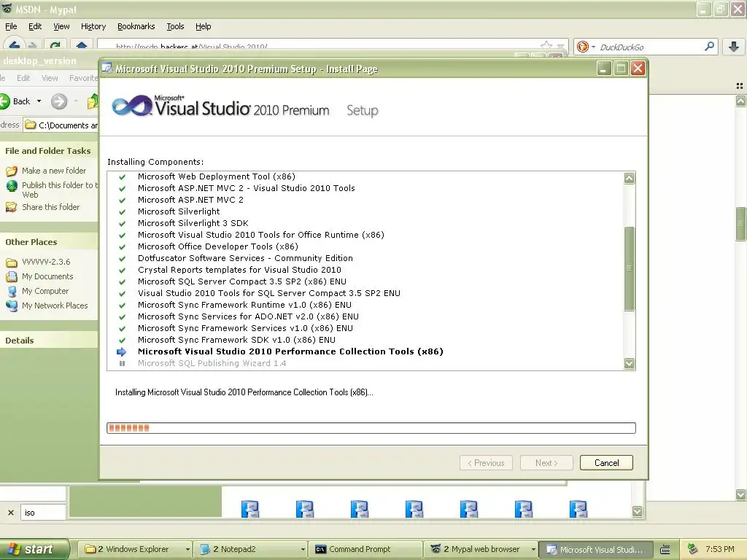747x560 pixels.
Task: Click the Start button
Action: point(34,549)
